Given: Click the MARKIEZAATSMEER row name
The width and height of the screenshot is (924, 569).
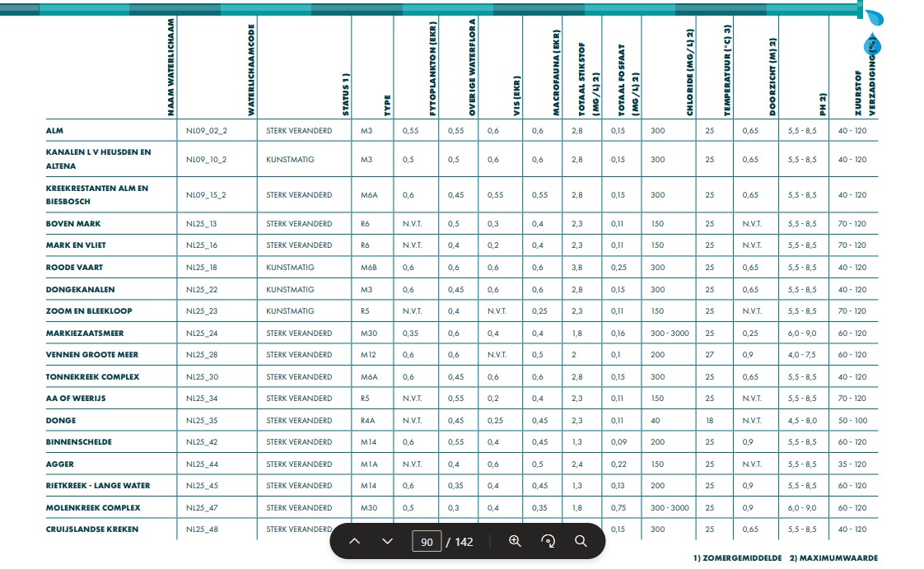Looking at the screenshot, I should tap(85, 333).
